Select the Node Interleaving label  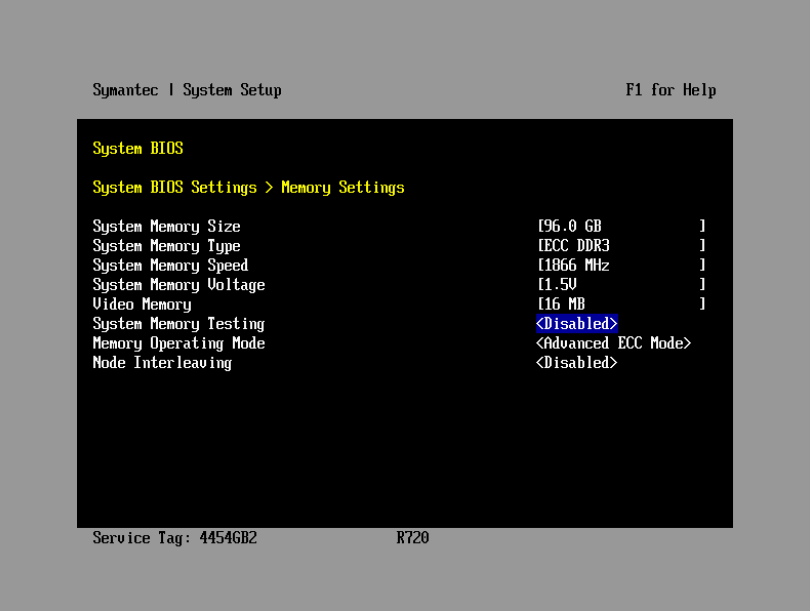click(x=162, y=363)
